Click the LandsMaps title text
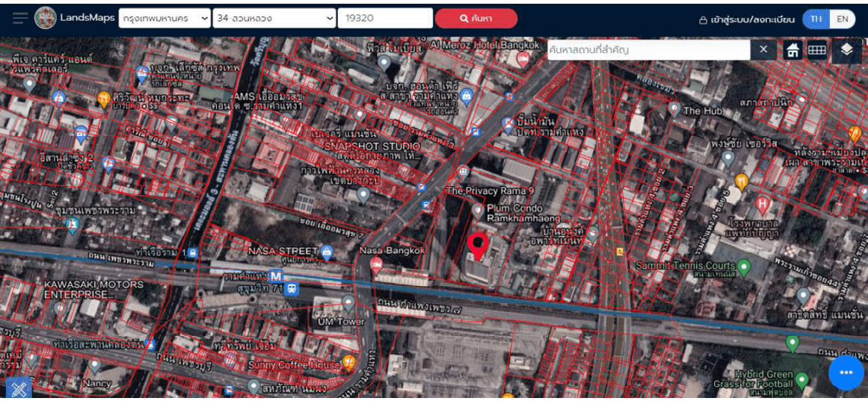The width and height of the screenshot is (868, 401). tap(87, 18)
